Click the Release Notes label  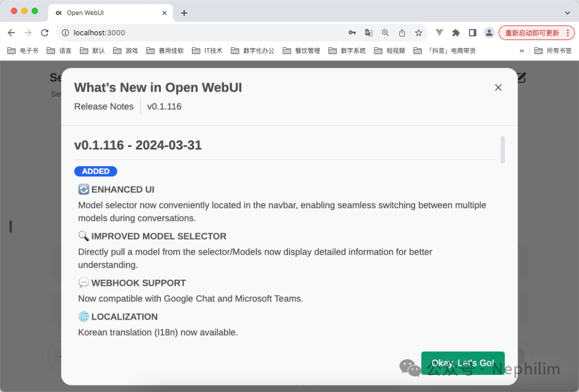[104, 106]
